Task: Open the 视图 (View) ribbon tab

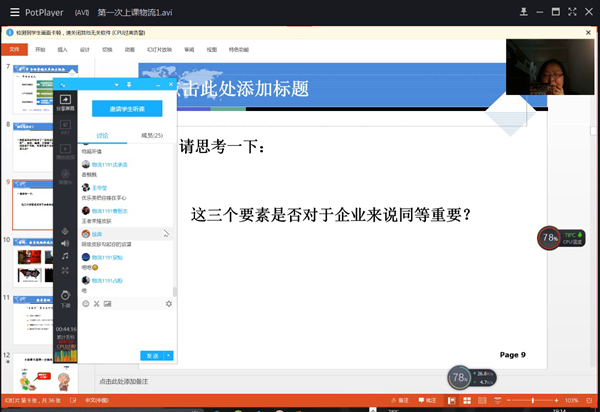Action: (x=212, y=50)
